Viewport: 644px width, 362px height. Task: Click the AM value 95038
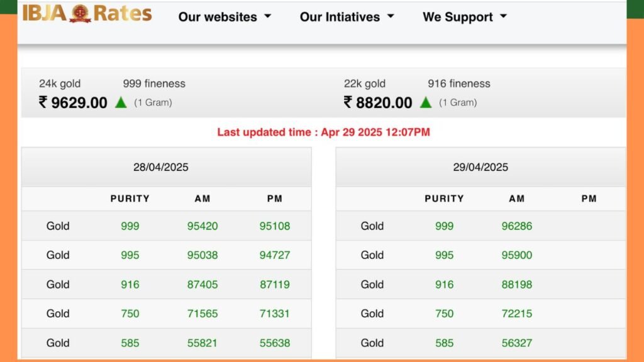click(x=203, y=255)
